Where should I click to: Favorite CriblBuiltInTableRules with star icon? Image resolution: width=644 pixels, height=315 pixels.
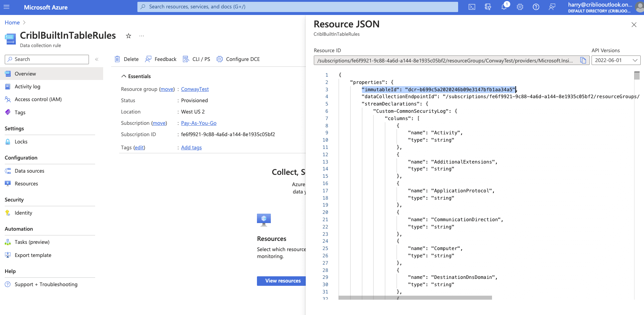[x=128, y=36]
